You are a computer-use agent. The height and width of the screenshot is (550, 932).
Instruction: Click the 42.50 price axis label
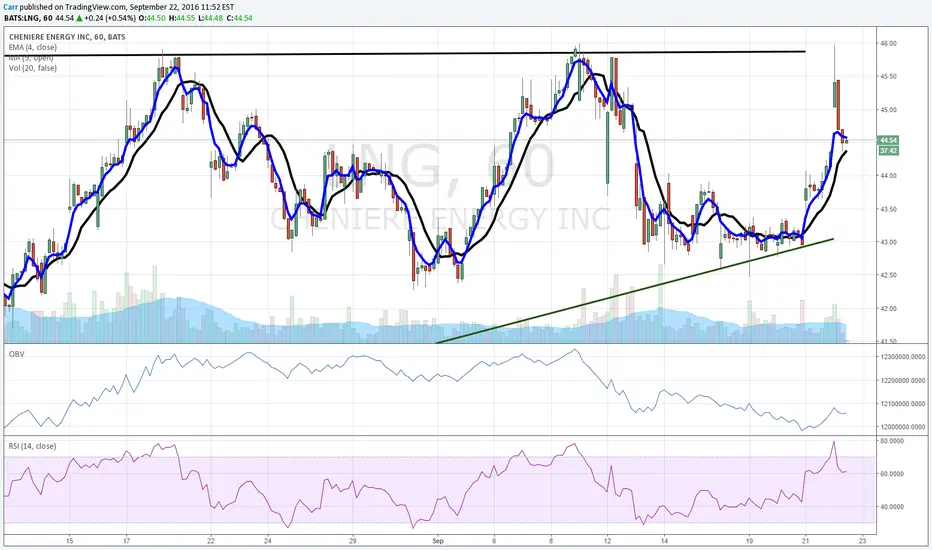click(x=889, y=275)
